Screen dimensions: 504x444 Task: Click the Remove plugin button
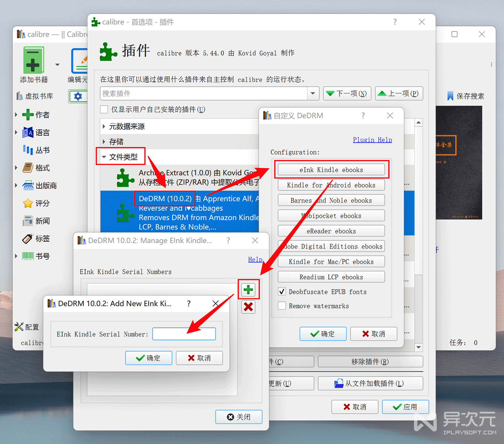pos(370,362)
